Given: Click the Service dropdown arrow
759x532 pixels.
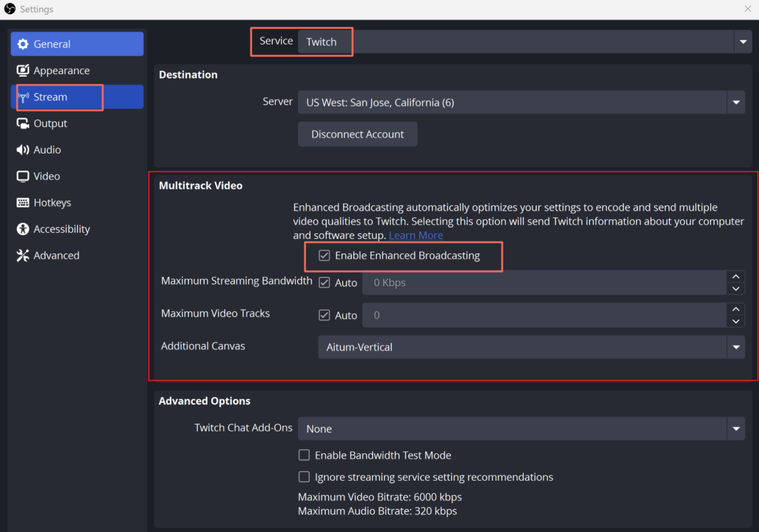Looking at the screenshot, I should [743, 42].
